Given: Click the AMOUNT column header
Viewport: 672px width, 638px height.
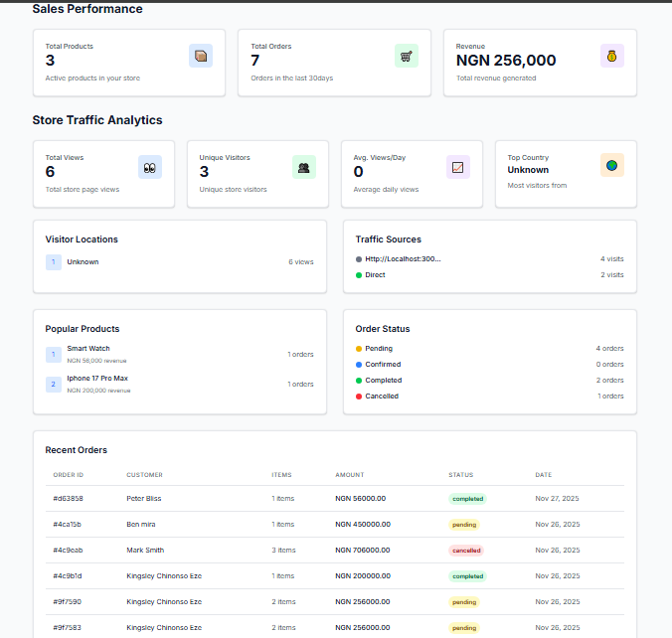Looking at the screenshot, I should [350, 475].
